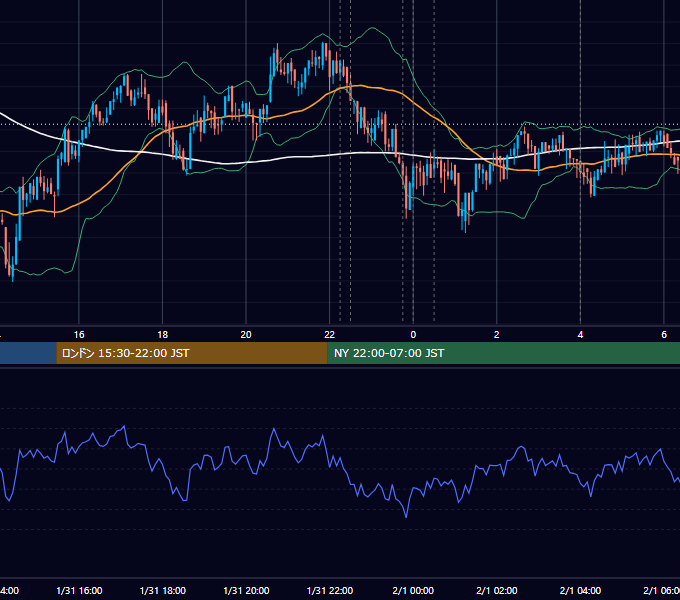The image size is (680, 600).
Task: Click the hour label 16 on price chart axis
Action: pyautogui.click(x=79, y=335)
